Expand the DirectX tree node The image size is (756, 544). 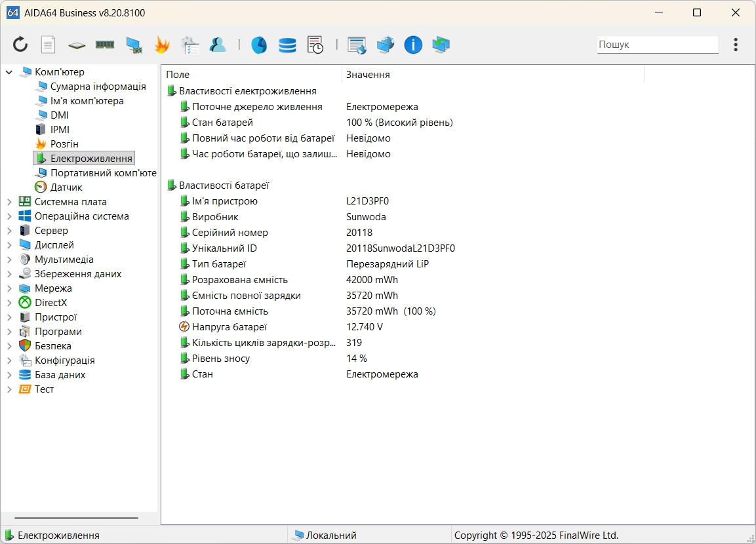pos(9,303)
